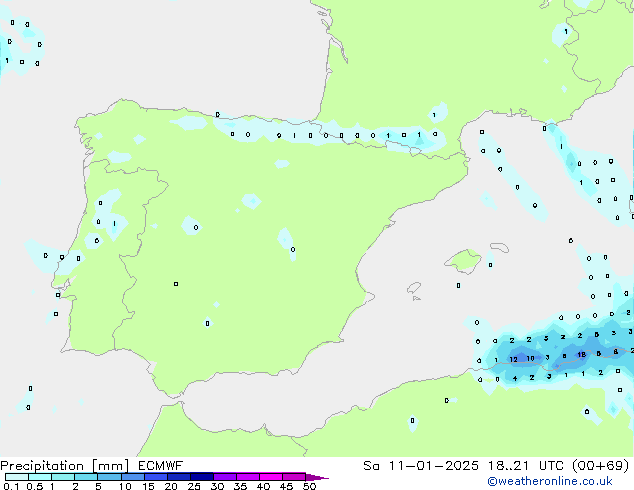
Task: Select the 2 mm legend color swatch
Action: [x=86, y=477]
